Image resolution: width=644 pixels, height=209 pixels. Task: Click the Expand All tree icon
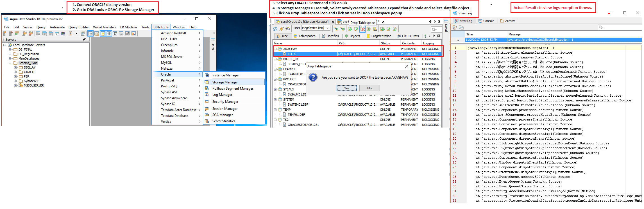click(x=336, y=29)
